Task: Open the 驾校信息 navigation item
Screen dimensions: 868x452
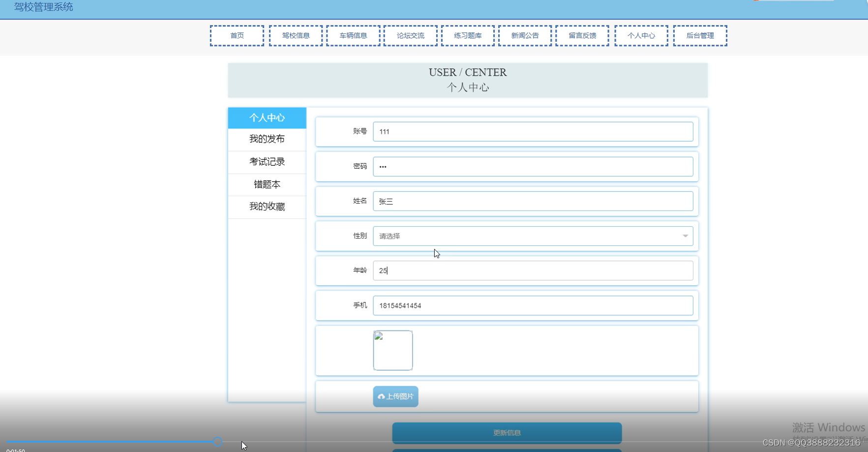Action: coord(296,35)
